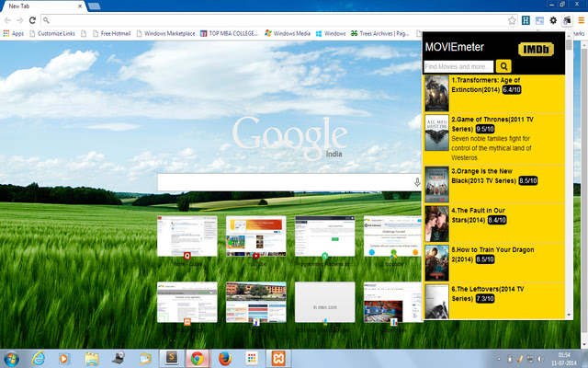Image resolution: width=588 pixels, height=368 pixels.
Task: Toggle the MOVIEmeter extension toolbar icon
Action: tap(567, 20)
